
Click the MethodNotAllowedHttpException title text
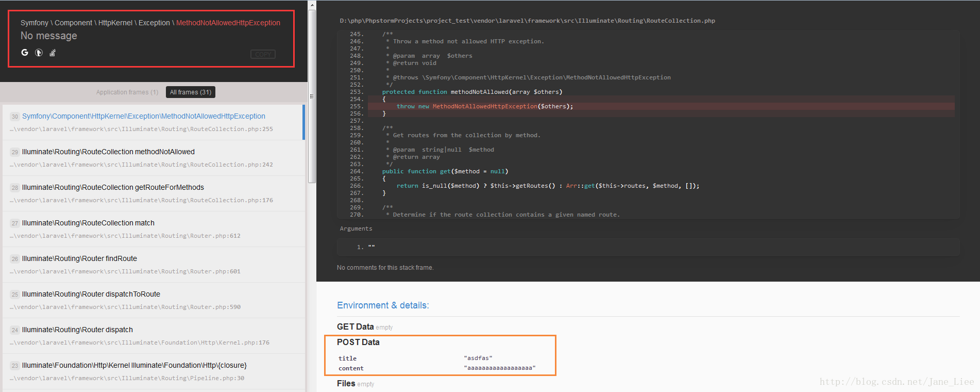point(228,23)
